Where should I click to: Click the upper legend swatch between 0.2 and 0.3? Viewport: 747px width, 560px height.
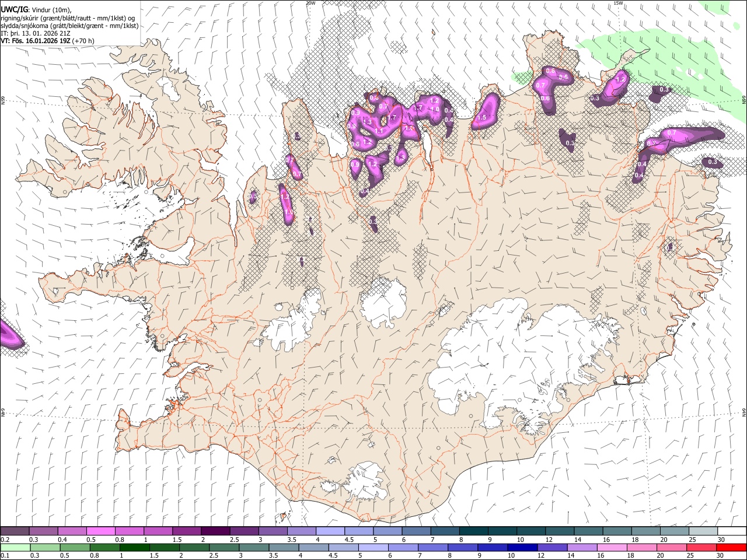pos(15,531)
